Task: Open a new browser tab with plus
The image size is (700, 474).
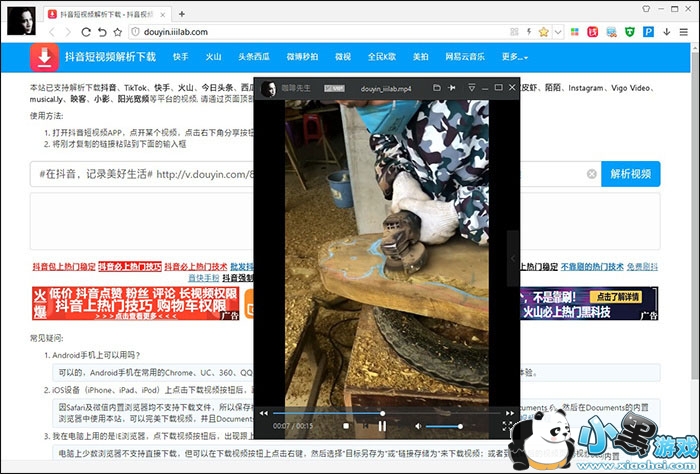Action: click(x=182, y=14)
